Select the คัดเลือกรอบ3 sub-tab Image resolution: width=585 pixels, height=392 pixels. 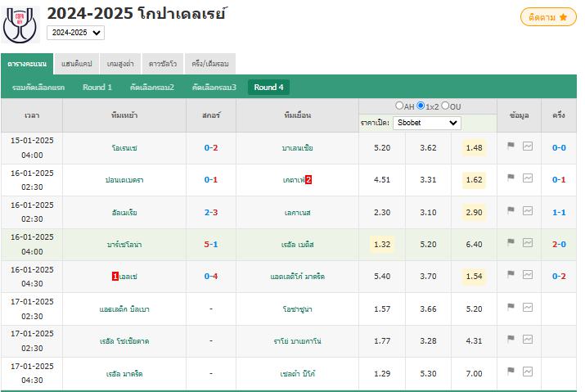pyautogui.click(x=214, y=88)
